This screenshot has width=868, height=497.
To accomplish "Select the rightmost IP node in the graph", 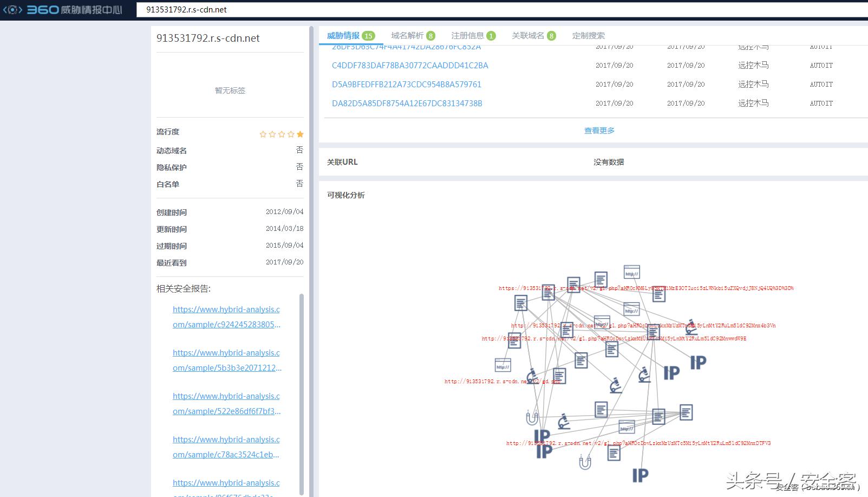I will coord(698,362).
